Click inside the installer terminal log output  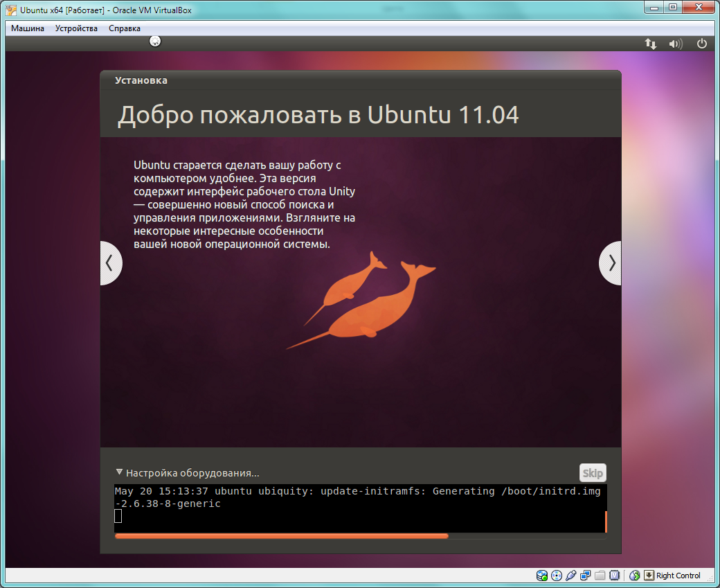pos(359,509)
